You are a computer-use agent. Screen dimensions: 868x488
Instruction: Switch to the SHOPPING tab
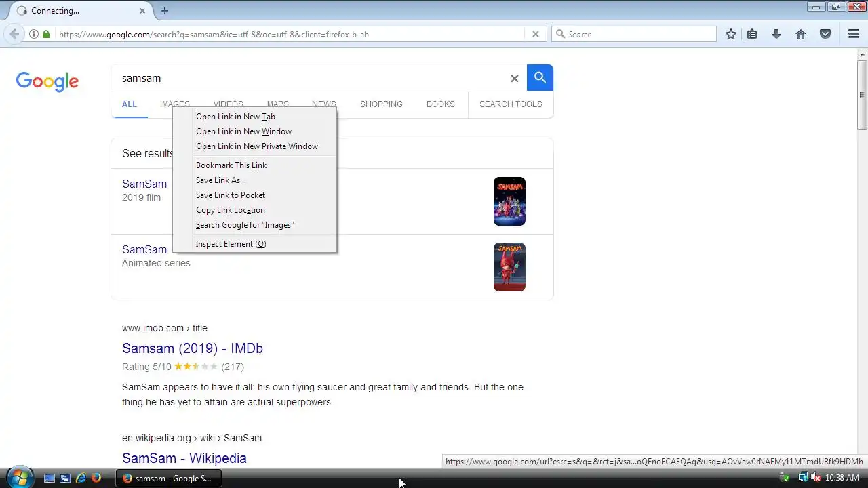click(x=381, y=104)
